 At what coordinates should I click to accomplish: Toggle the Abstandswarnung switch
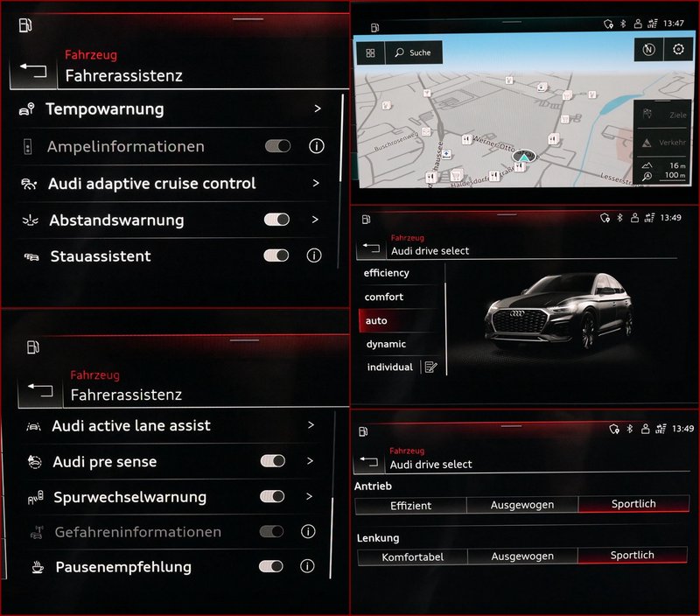tap(276, 219)
